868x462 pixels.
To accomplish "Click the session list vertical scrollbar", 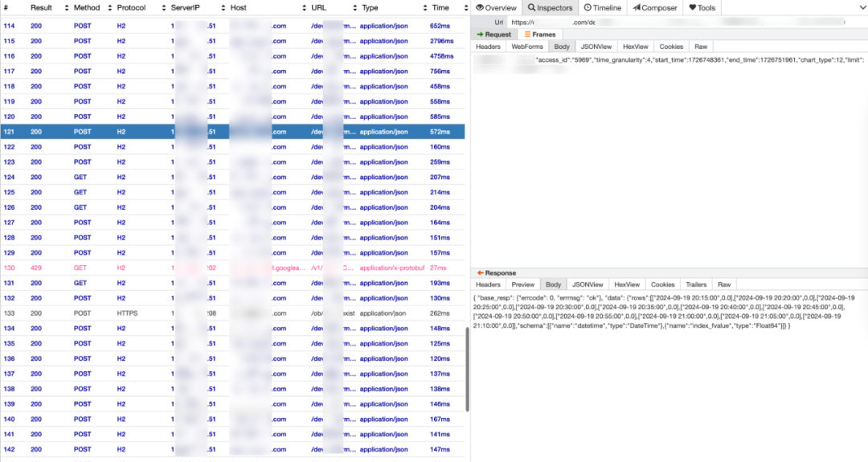I will click(467, 369).
